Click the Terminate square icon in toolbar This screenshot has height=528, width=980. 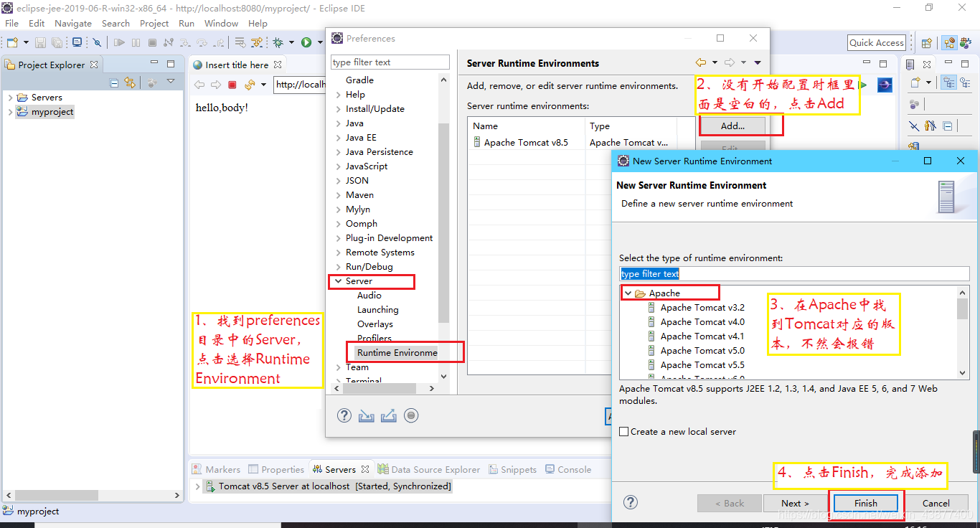tap(152, 42)
